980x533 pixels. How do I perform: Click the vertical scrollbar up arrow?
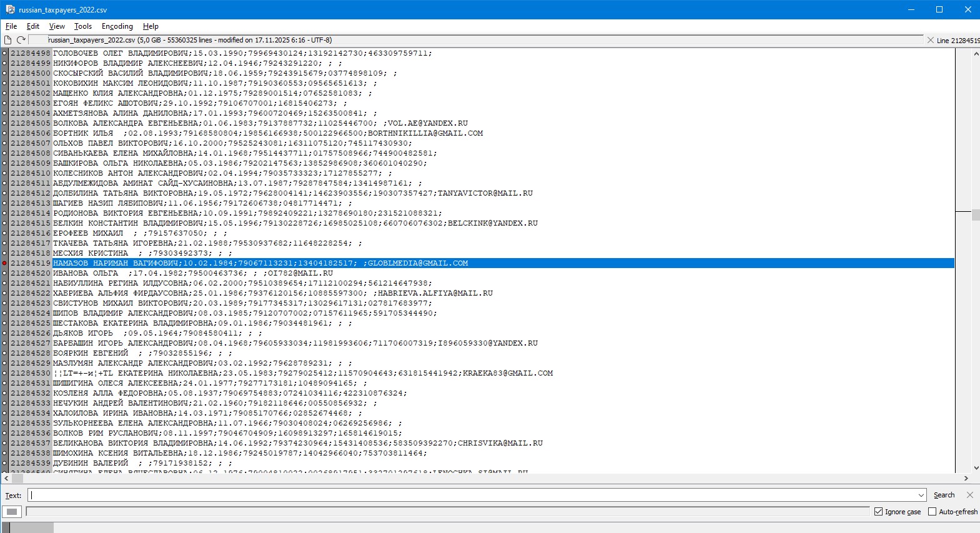pos(975,54)
